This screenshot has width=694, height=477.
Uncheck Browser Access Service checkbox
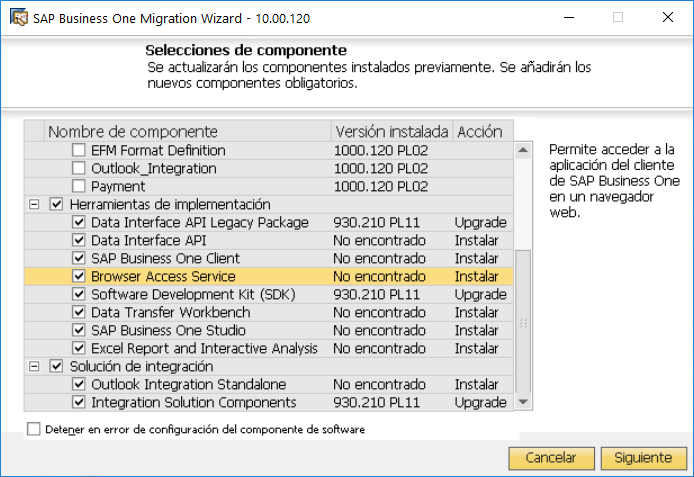pos(78,276)
